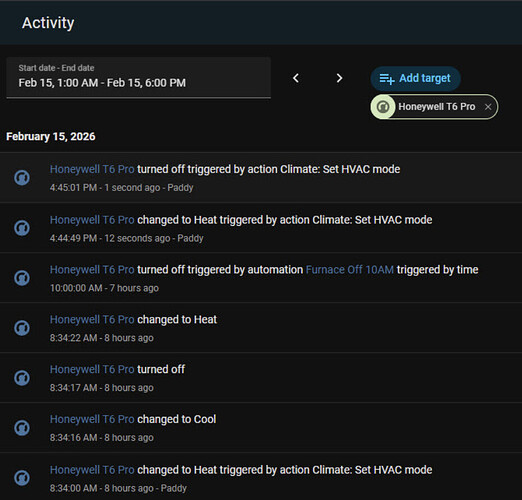Remove the Honeywell T6 Pro target chip

488,107
